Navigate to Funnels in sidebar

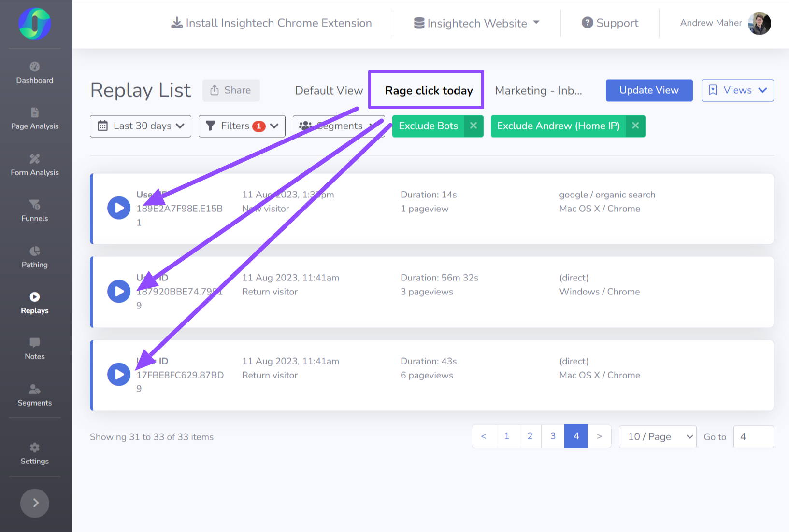coord(35,211)
